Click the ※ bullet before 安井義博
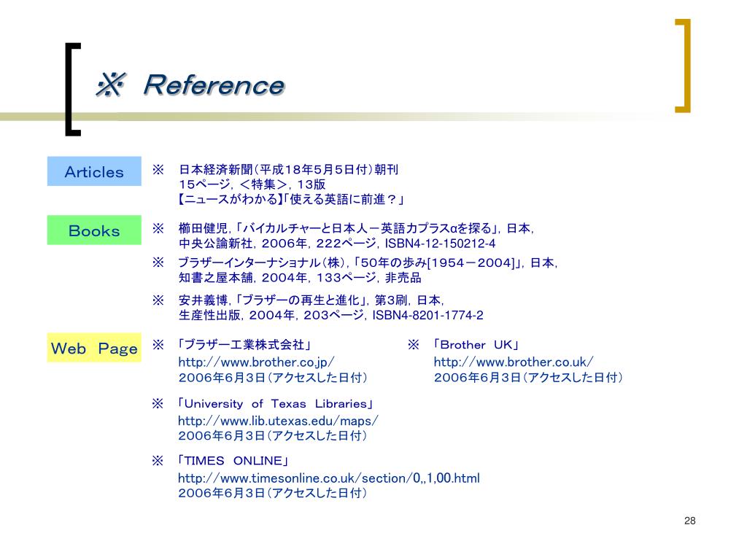The image size is (747, 560). (x=158, y=300)
